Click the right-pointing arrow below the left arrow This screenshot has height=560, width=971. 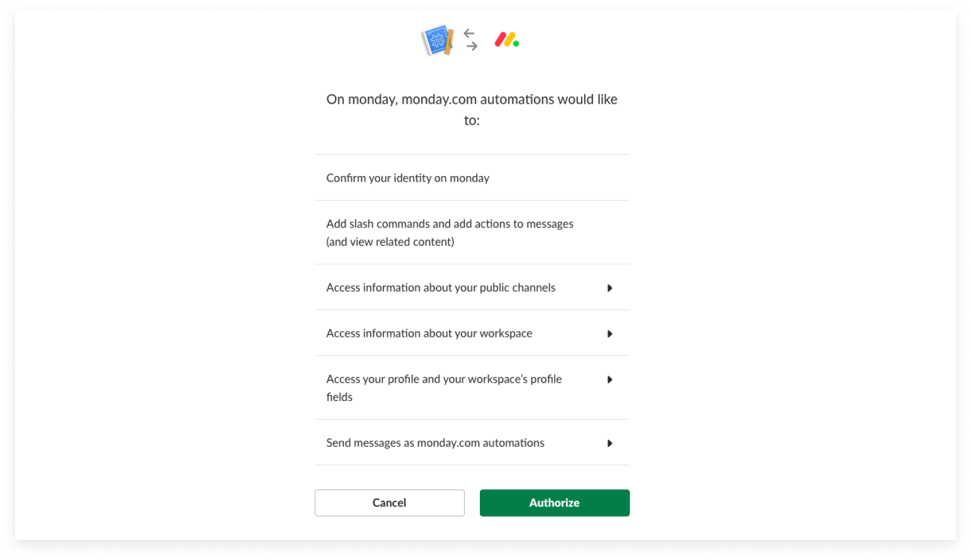tap(472, 46)
